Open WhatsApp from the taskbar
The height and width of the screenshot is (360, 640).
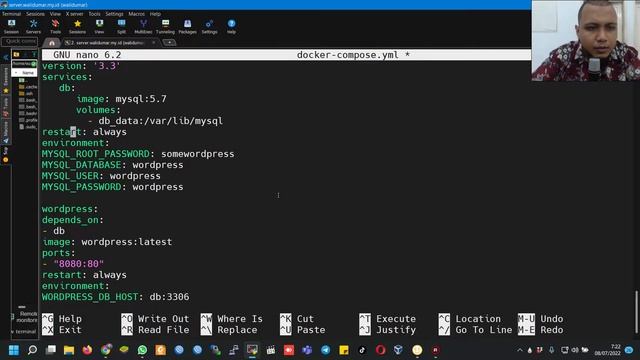tap(142, 350)
